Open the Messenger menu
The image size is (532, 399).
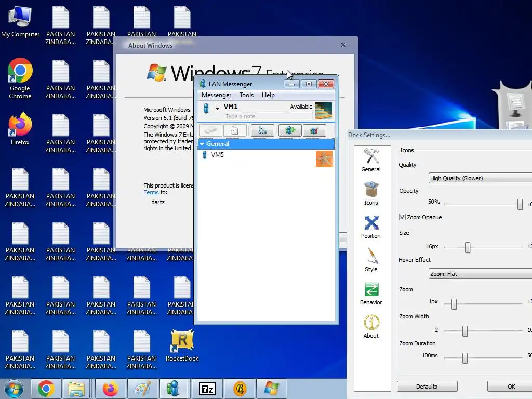click(217, 95)
